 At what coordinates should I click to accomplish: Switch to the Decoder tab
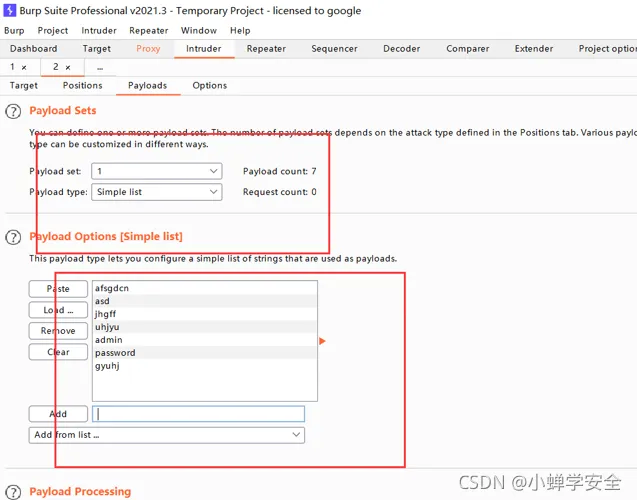401,49
